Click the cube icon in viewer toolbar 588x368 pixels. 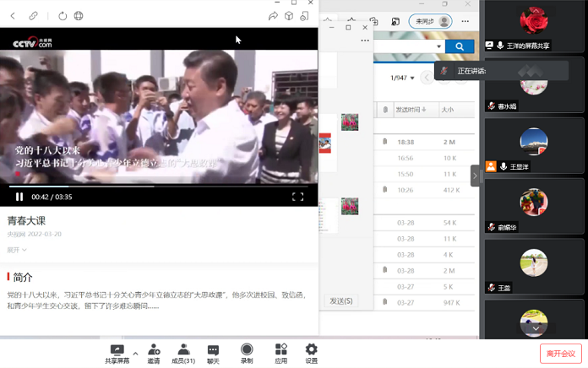coord(289,16)
